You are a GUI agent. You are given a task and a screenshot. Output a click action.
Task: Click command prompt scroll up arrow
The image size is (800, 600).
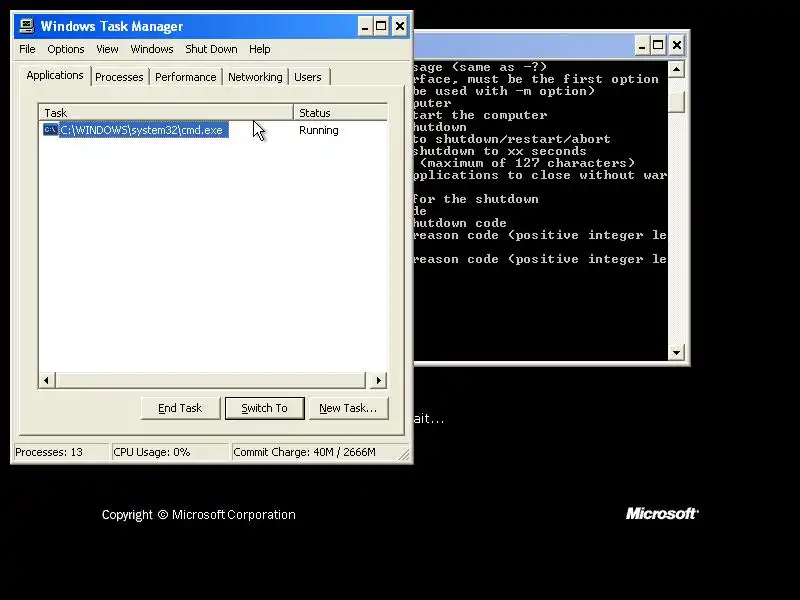pyautogui.click(x=676, y=69)
